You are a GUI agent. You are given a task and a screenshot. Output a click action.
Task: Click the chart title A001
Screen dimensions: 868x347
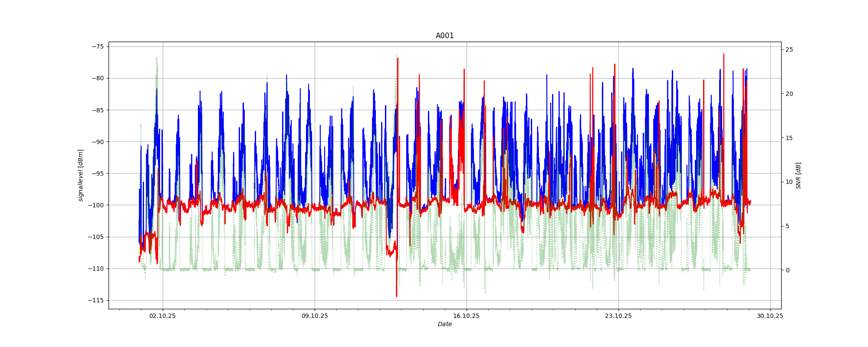coord(444,36)
